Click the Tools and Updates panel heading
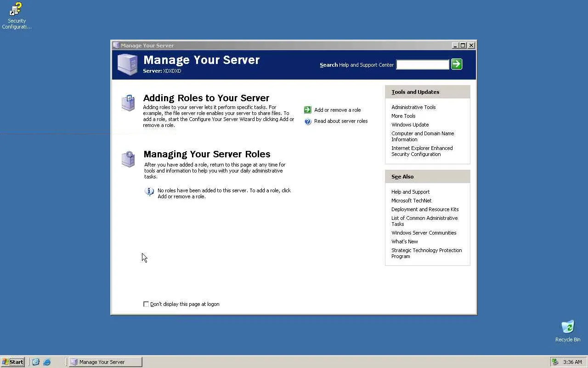 click(x=415, y=92)
